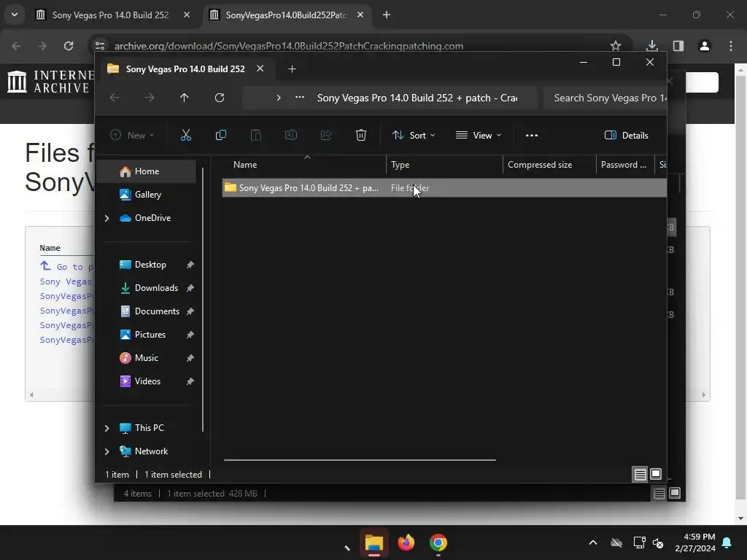This screenshot has width=747, height=560.
Task: Click the Internet Archive logo
Action: coord(51,81)
